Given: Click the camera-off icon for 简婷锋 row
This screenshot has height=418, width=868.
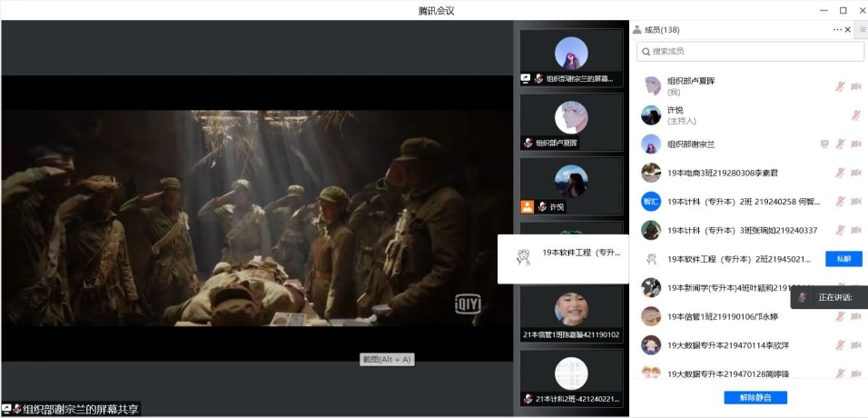Looking at the screenshot, I should pyautogui.click(x=856, y=373).
